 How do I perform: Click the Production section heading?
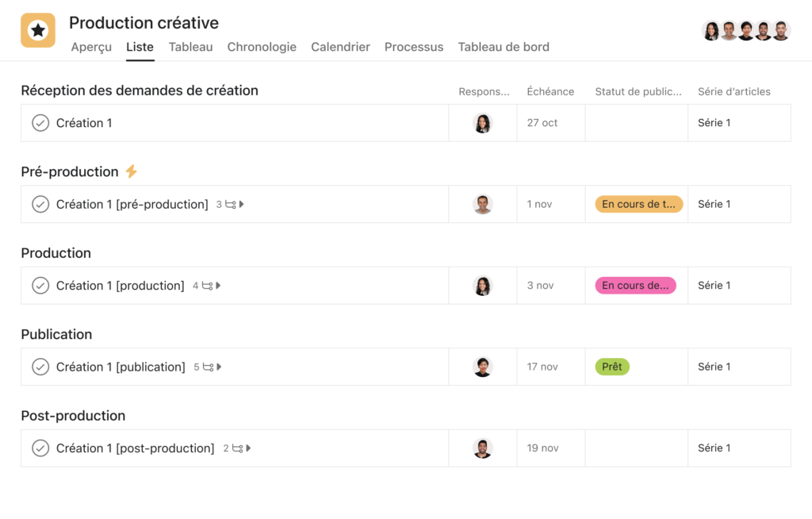click(56, 253)
